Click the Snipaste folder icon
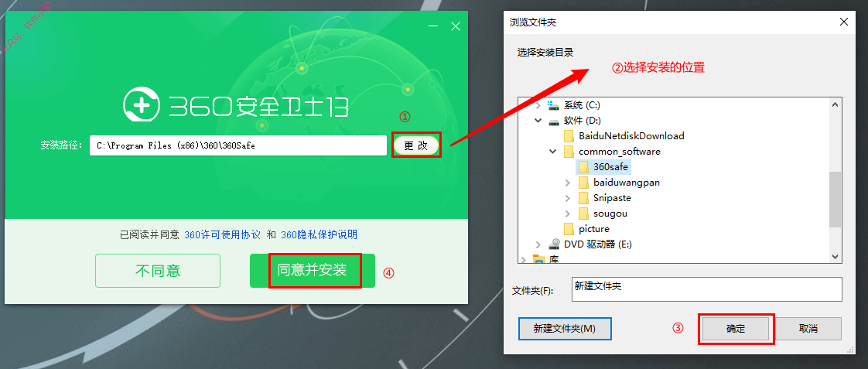868x369 pixels. click(583, 198)
